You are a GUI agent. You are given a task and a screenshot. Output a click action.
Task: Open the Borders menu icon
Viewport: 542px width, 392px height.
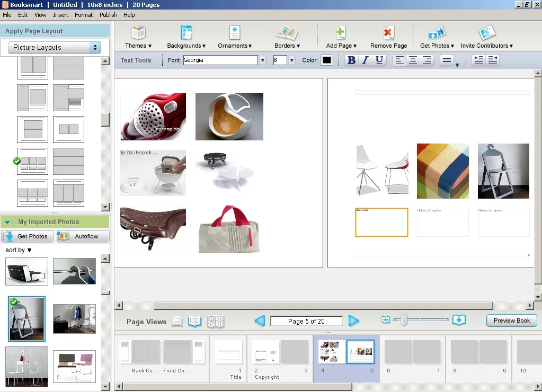pos(287,33)
